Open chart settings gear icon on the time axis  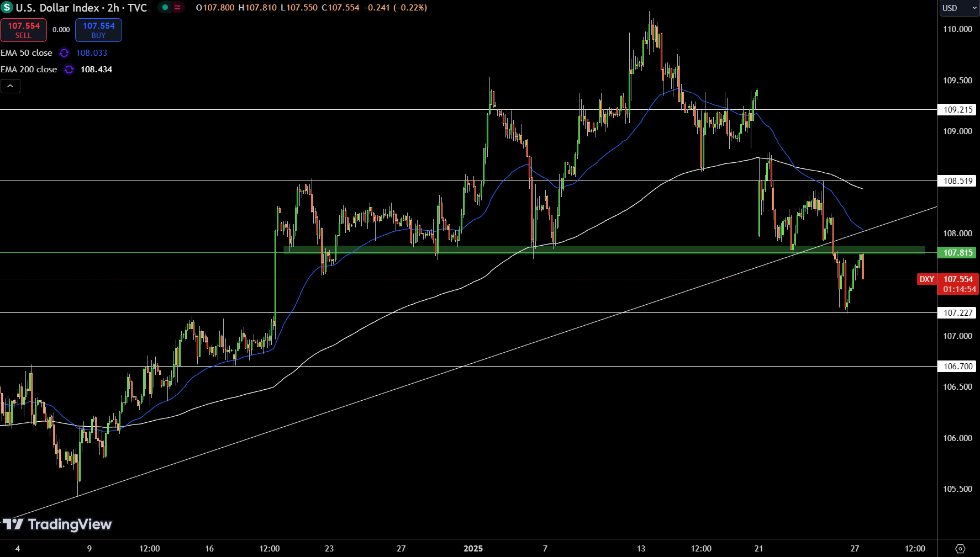point(960,549)
